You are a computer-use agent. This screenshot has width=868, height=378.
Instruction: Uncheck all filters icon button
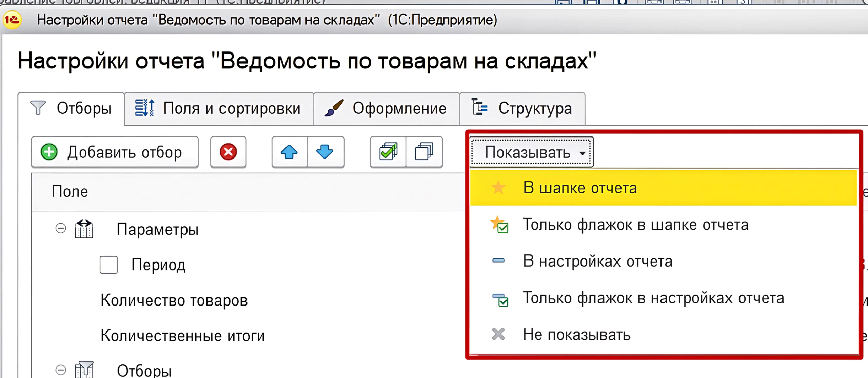424,152
